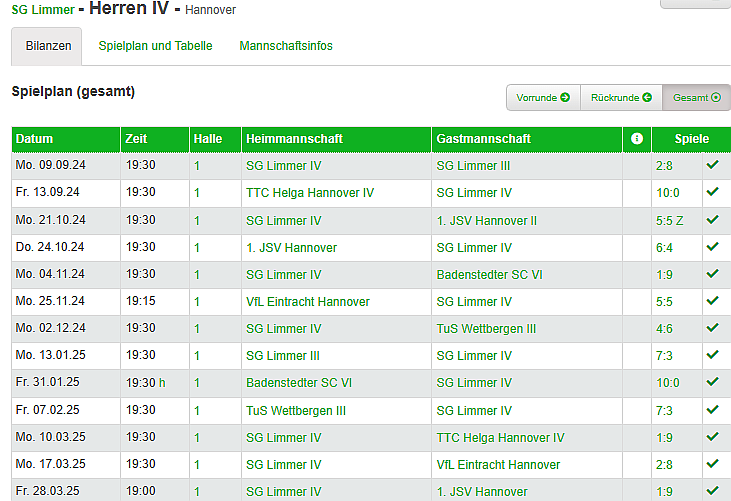Click the Datum column header

[x=35, y=139]
